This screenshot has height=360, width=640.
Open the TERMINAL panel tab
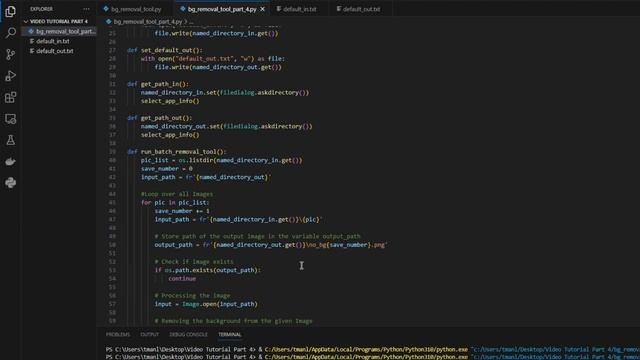point(230,334)
